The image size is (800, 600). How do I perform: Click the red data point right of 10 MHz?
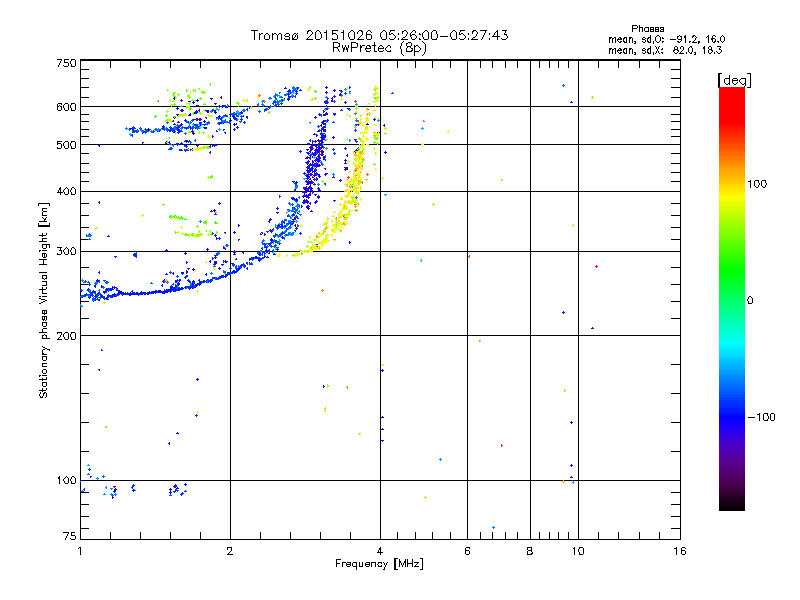coord(596,266)
